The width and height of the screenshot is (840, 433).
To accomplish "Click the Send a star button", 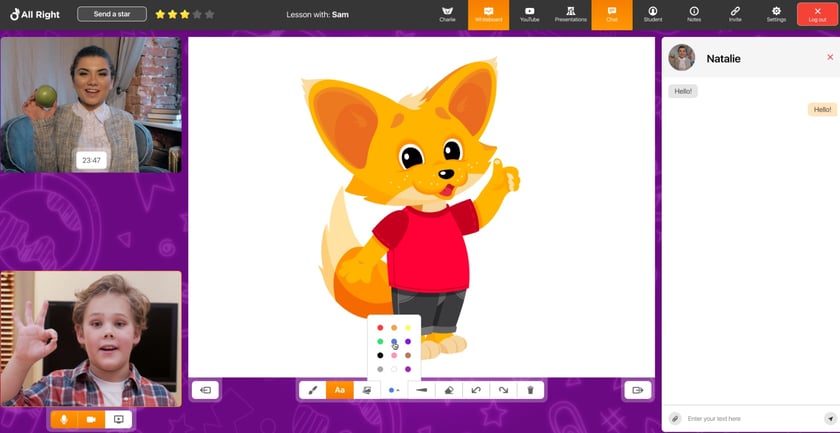I will [111, 14].
